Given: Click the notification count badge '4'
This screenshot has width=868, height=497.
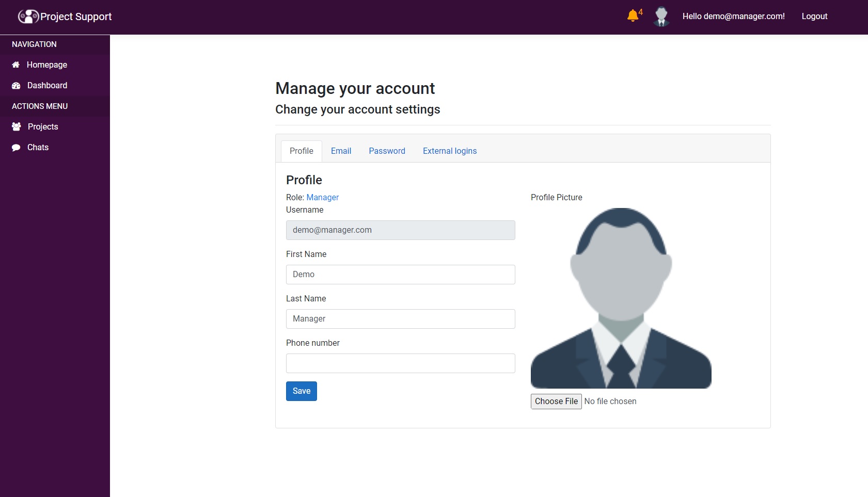Looking at the screenshot, I should tap(641, 12).
